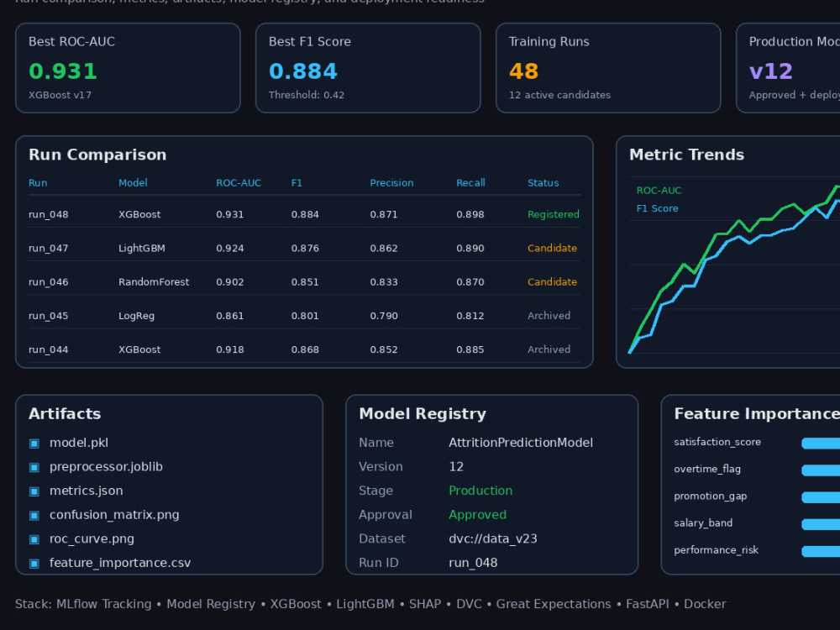840x630 pixels.
Task: Click the promotion_gap importance bar
Action: 821,497
